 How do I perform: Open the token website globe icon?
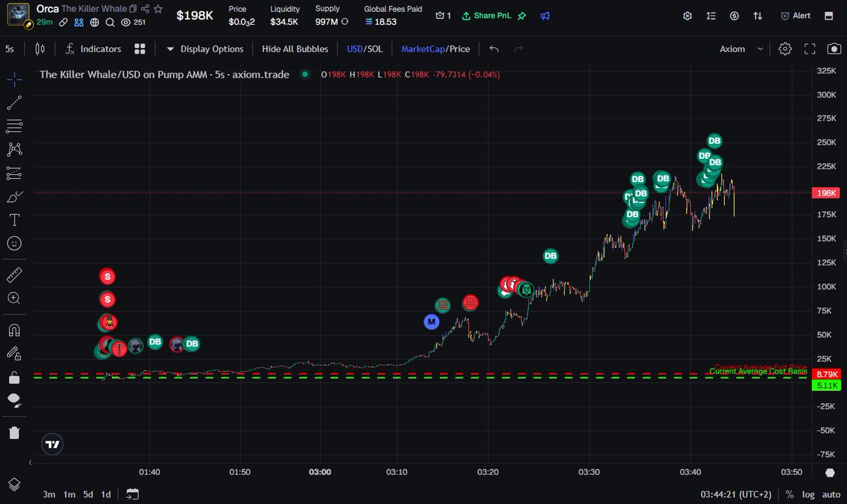95,22
